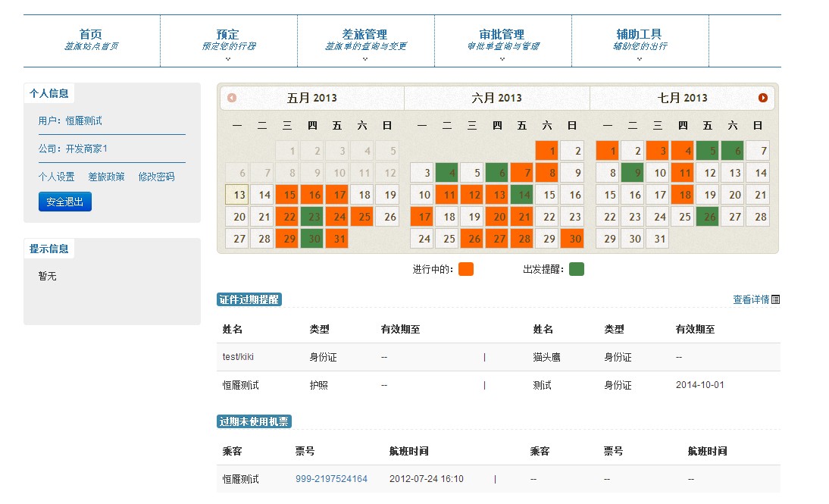
Task: Click the green 出发提醒 legend swatch
Action: (577, 269)
